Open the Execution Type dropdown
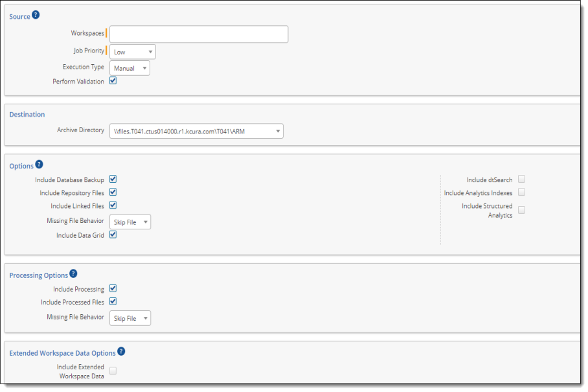The height and width of the screenshot is (392, 588). tap(130, 68)
